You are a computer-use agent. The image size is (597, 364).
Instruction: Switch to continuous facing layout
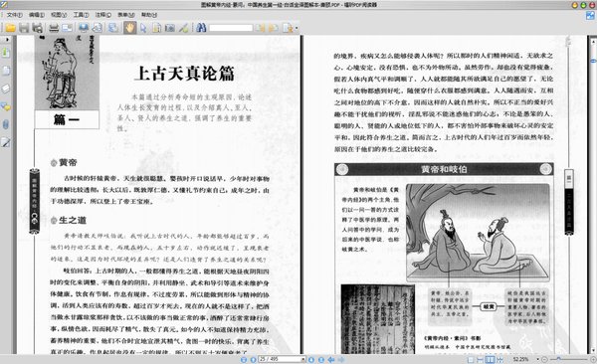(x=499, y=359)
